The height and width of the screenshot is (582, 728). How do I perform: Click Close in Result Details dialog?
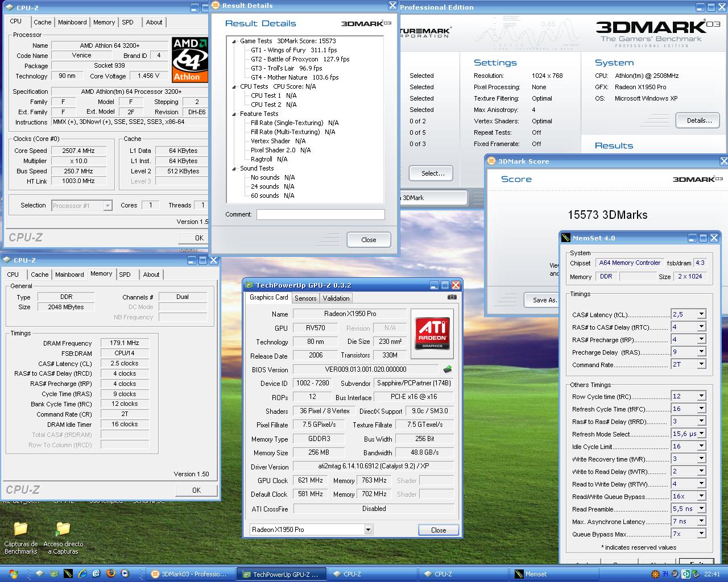[369, 240]
